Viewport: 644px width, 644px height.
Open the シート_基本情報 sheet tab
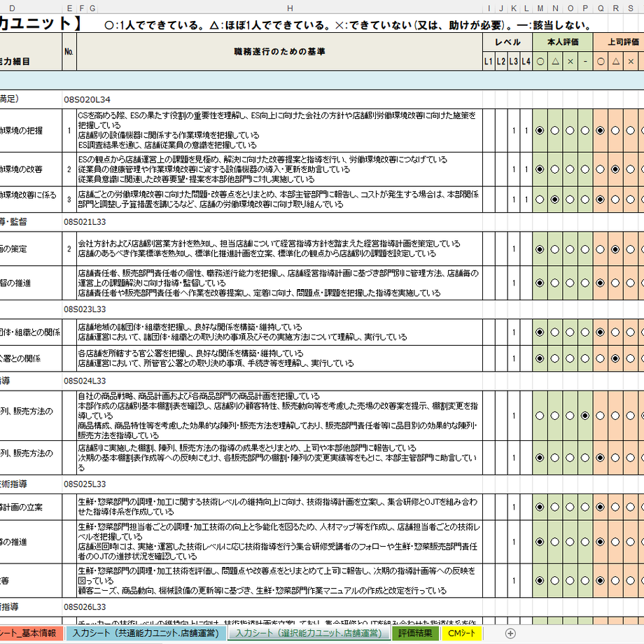(x=31, y=633)
